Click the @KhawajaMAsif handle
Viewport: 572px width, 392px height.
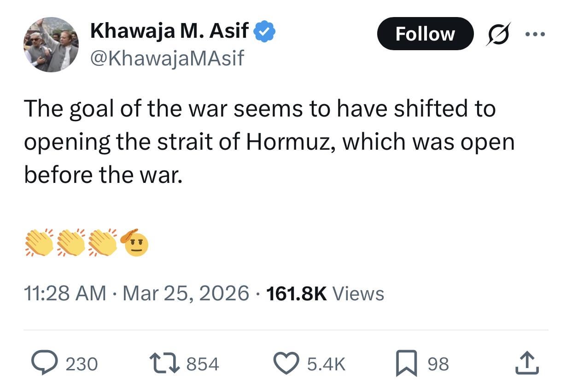coord(167,58)
